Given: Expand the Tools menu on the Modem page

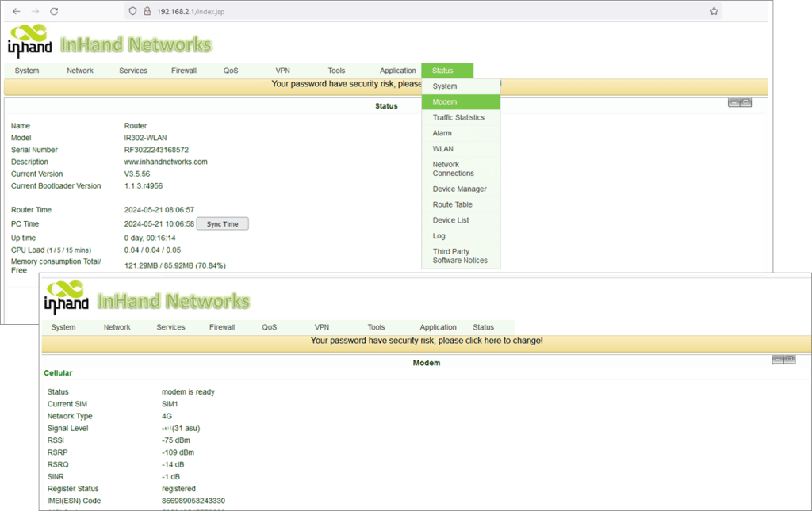Looking at the screenshot, I should (x=376, y=327).
